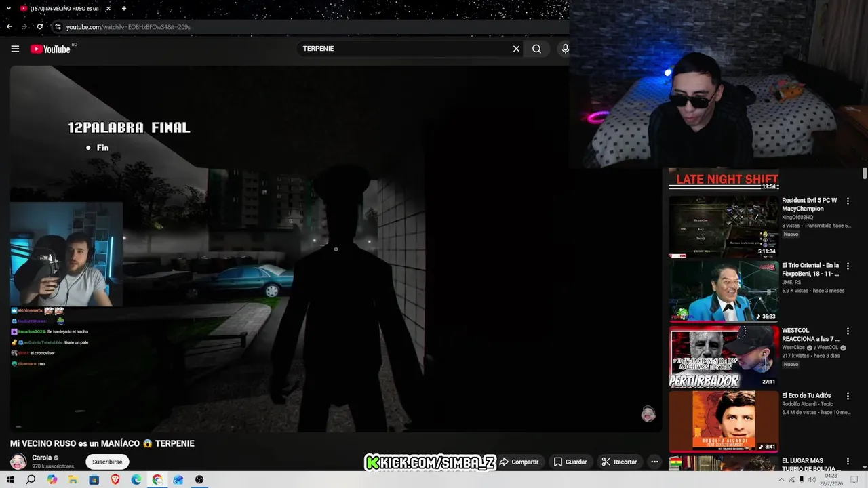Open the YouTube guide hamburger menu
The height and width of the screenshot is (488, 868).
click(15, 49)
